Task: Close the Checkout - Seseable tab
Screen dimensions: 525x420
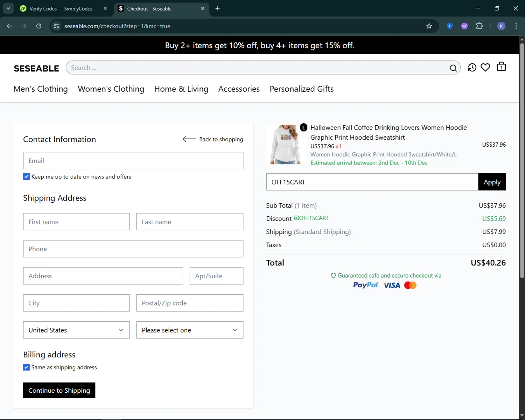Action: [x=203, y=8]
